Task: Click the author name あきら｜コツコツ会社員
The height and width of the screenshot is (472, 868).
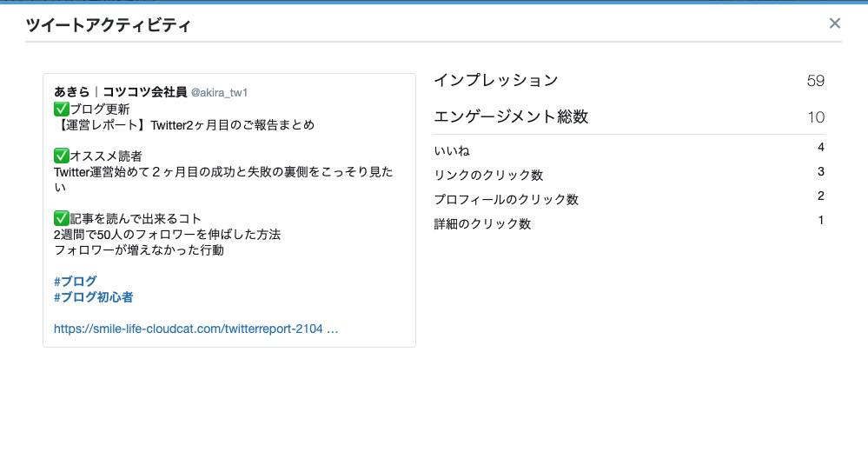Action: (119, 92)
